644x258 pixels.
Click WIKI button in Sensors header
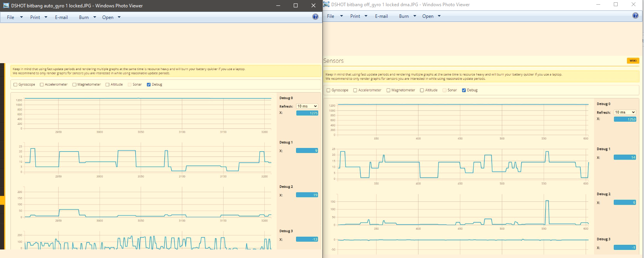click(x=633, y=60)
